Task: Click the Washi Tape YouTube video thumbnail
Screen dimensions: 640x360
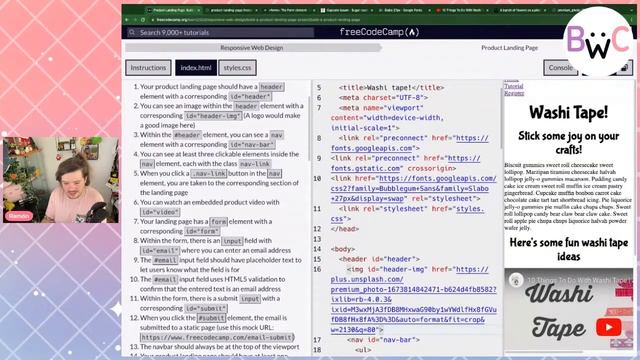Action: point(568,310)
